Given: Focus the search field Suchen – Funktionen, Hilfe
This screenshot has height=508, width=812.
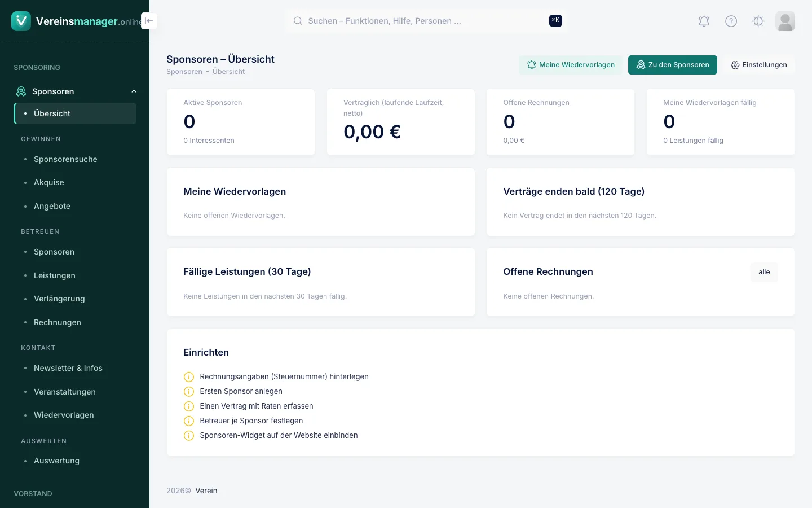Looking at the screenshot, I should pos(427,21).
